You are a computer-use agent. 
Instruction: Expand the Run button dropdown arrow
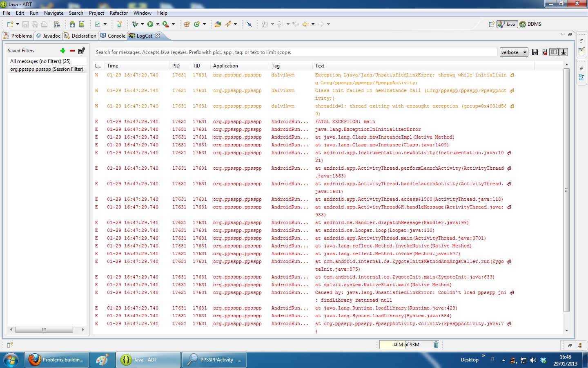tap(158, 24)
